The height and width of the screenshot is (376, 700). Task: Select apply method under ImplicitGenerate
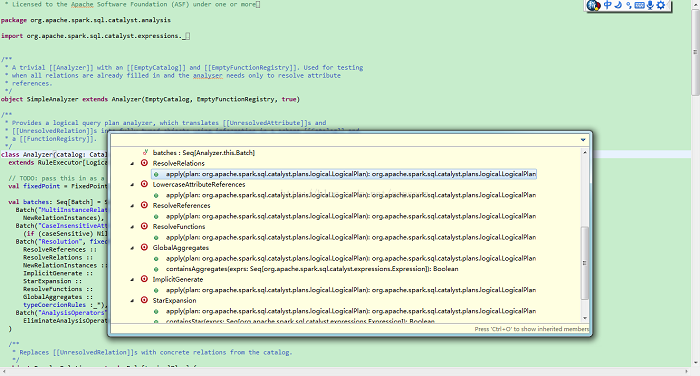click(x=351, y=290)
